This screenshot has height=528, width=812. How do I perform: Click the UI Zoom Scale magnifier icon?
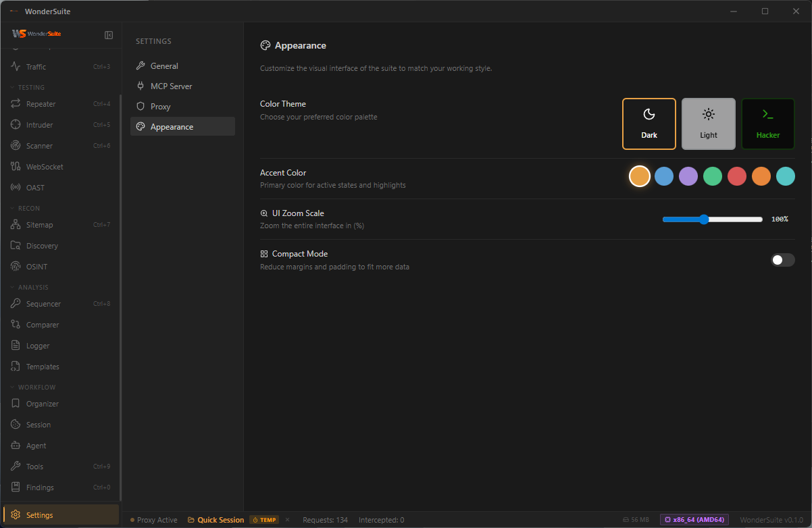coord(264,213)
